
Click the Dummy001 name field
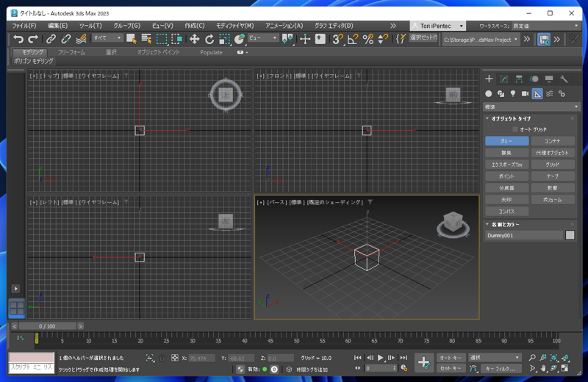(524, 235)
